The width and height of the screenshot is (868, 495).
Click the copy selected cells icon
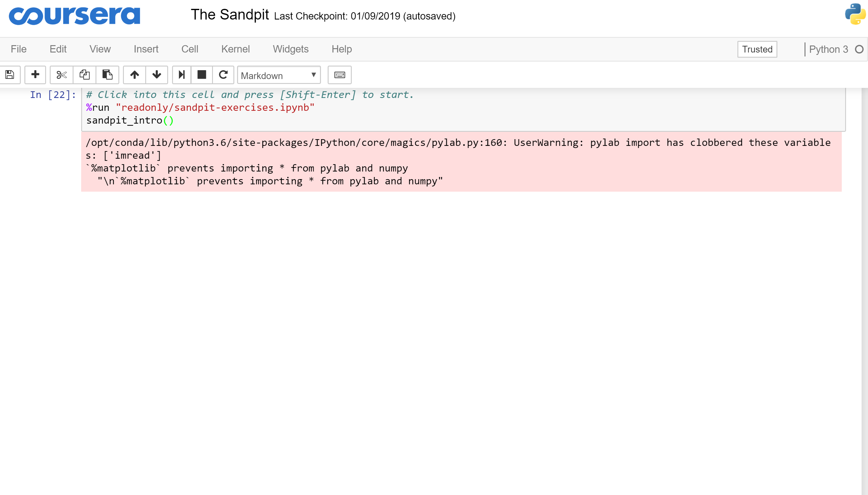[x=84, y=74]
